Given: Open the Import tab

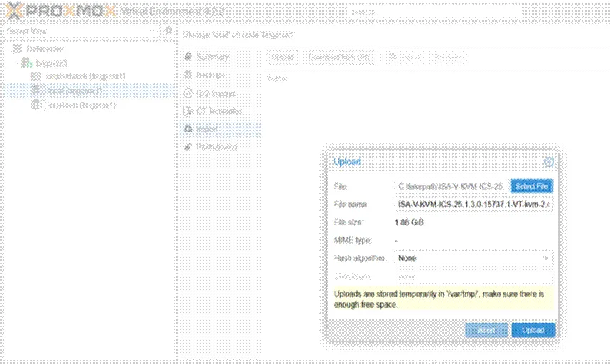Looking at the screenshot, I should coord(222,129).
